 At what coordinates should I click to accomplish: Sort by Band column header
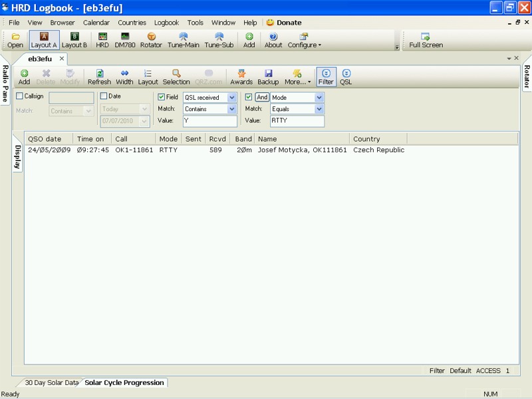(x=243, y=139)
